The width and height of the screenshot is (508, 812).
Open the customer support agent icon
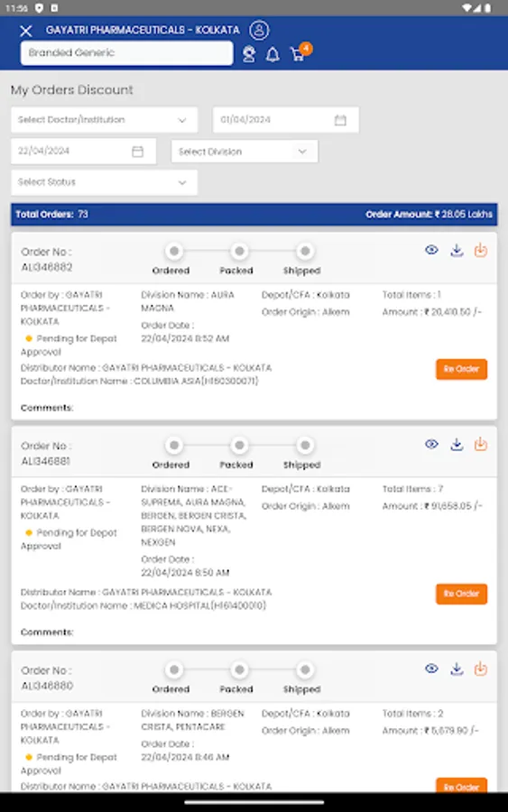pos(249,54)
